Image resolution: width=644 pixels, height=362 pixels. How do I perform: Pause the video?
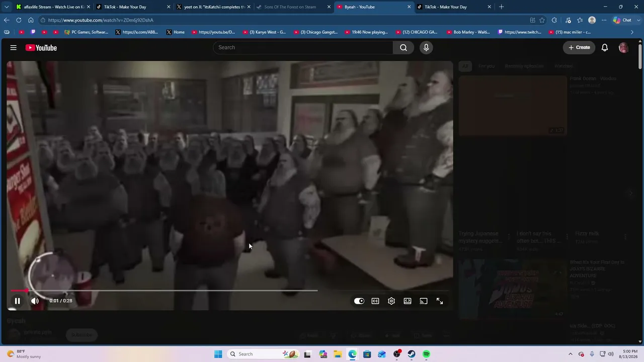coord(17,301)
